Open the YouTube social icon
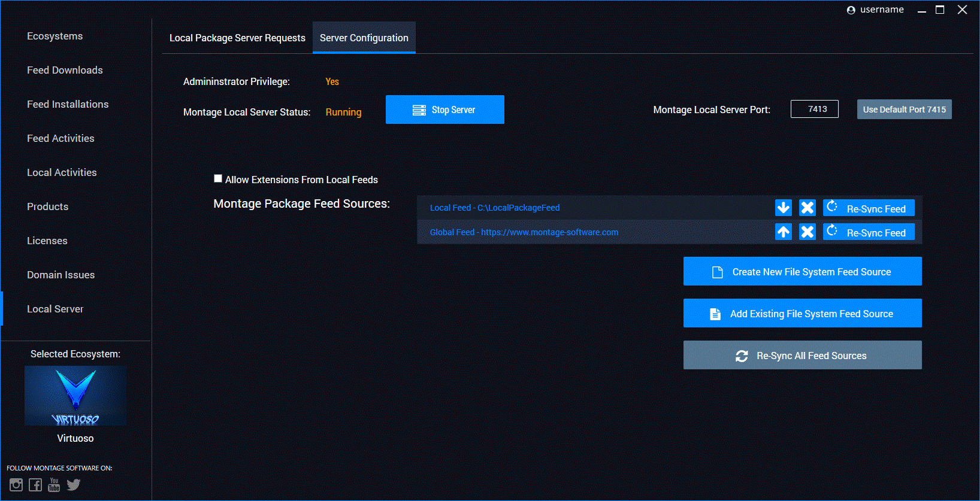980x501 pixels. pos(54,485)
